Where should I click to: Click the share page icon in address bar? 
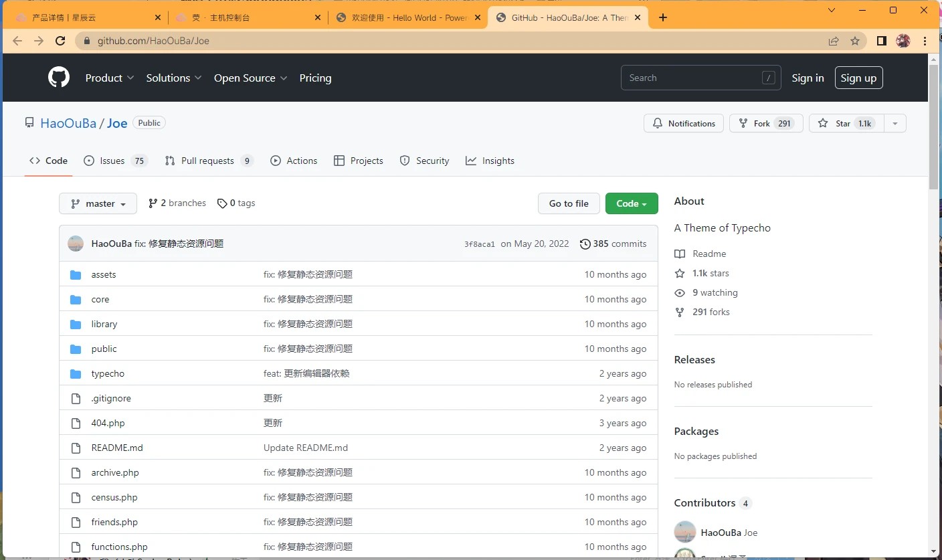tap(834, 41)
